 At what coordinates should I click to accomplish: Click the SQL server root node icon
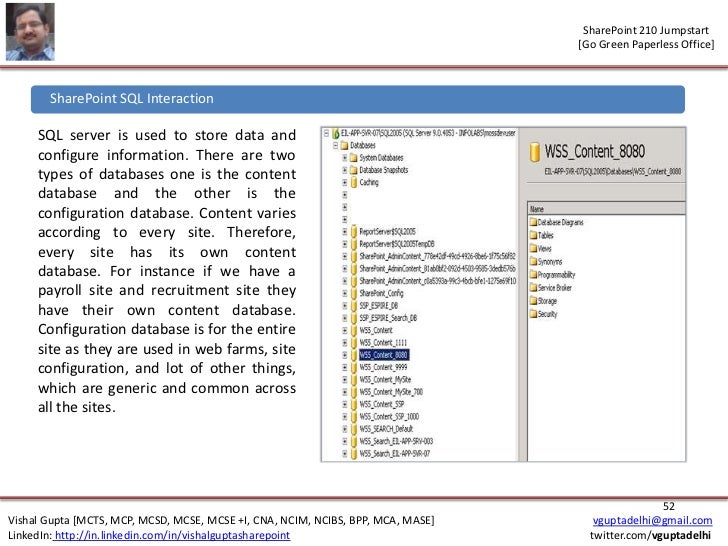335,133
